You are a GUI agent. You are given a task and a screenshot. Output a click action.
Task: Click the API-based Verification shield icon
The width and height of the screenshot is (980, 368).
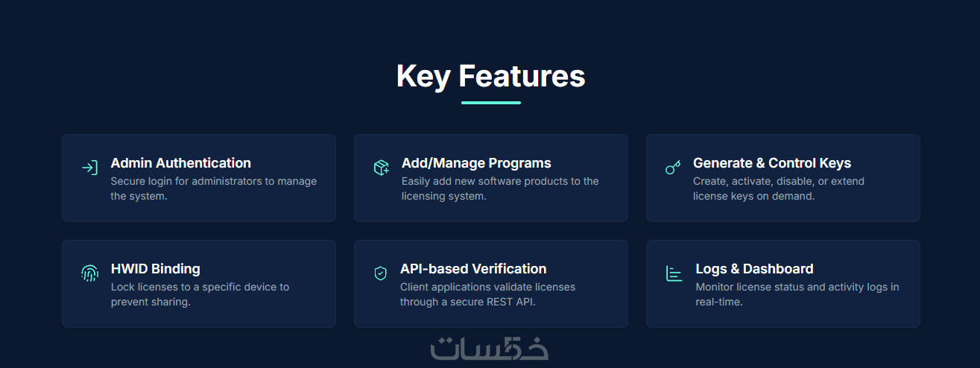(380, 273)
